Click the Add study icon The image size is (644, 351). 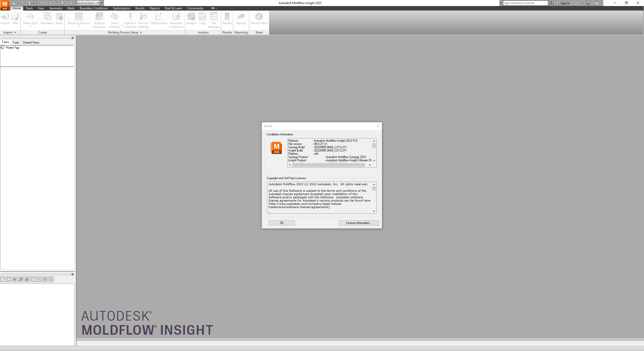tap(15, 19)
